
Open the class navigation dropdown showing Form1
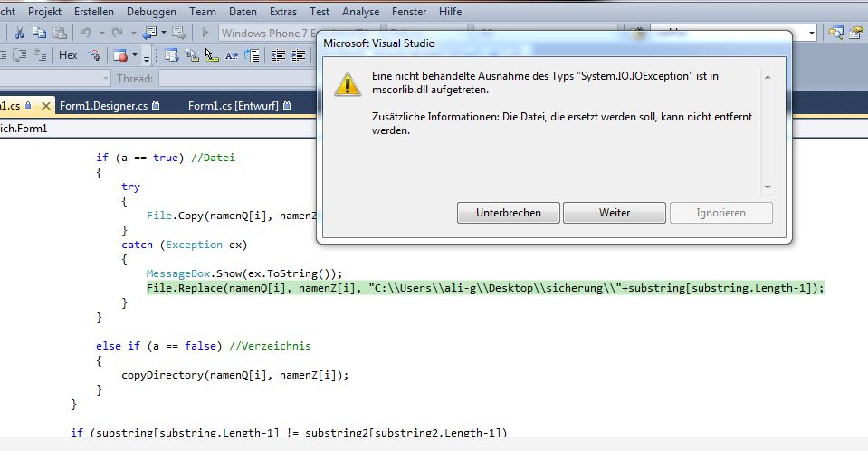(x=157, y=129)
